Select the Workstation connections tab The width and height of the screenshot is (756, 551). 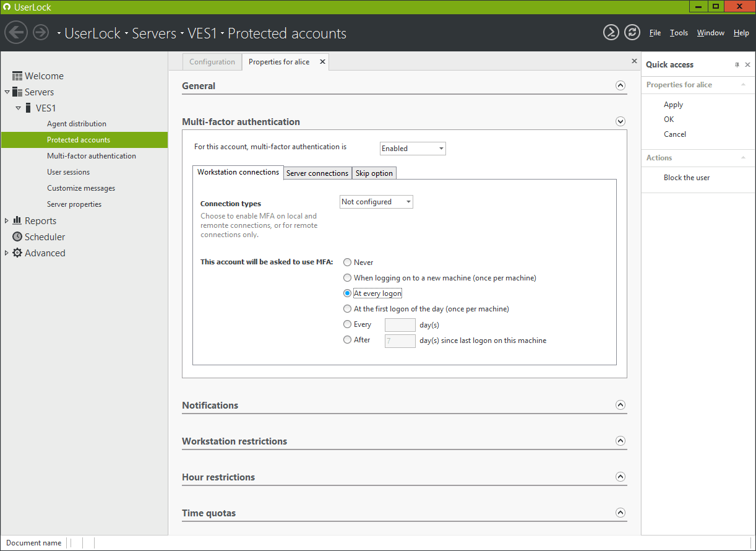238,172
